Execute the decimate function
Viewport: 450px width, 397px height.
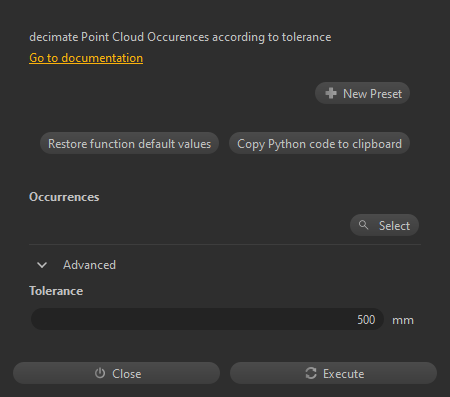pos(333,373)
